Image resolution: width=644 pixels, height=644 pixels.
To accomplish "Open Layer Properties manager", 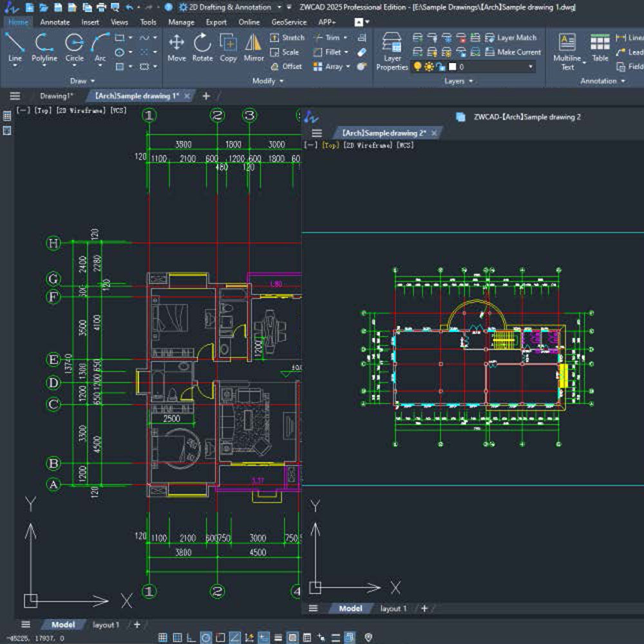I will coord(392,52).
